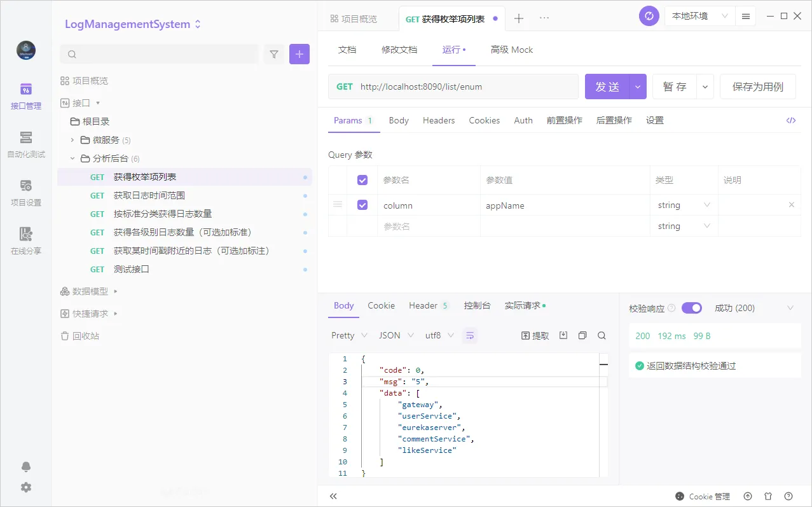Open the string type dropdown for column
Viewport: 812px width, 507px height.
(684, 205)
